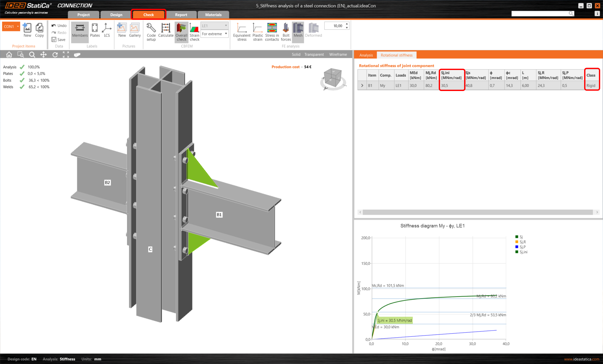Open the Overall check results
The height and width of the screenshot is (364, 603).
point(181,31)
